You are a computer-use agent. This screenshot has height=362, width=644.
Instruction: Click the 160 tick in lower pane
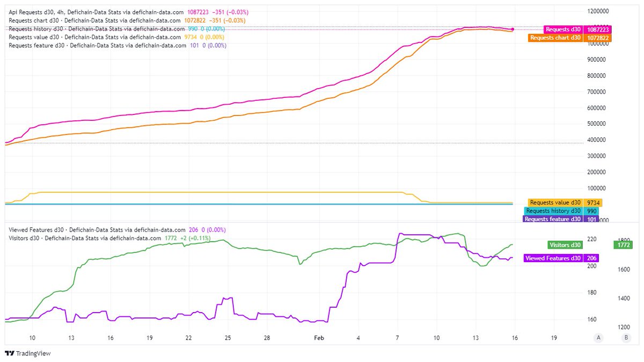click(592, 320)
